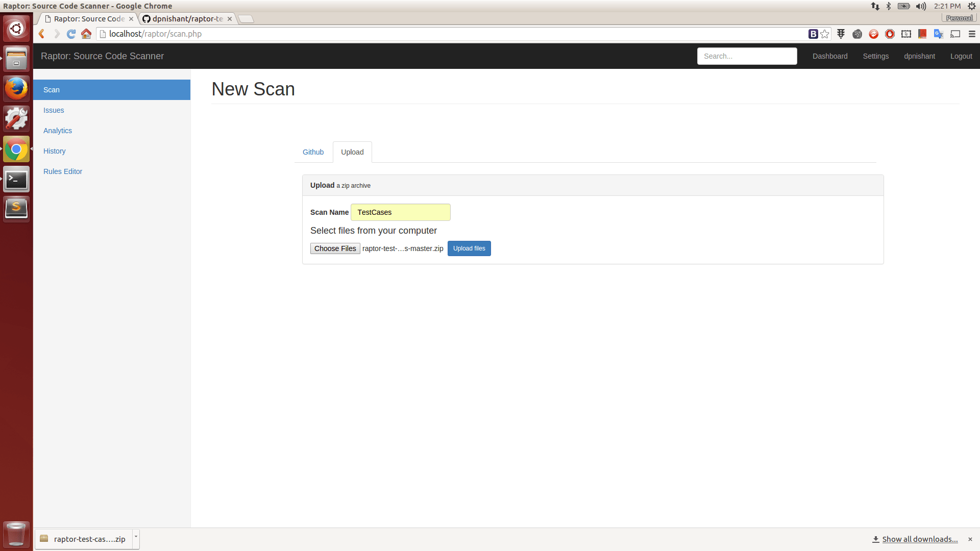980x551 pixels.
Task: Open the Terminal from the dock
Action: (16, 179)
